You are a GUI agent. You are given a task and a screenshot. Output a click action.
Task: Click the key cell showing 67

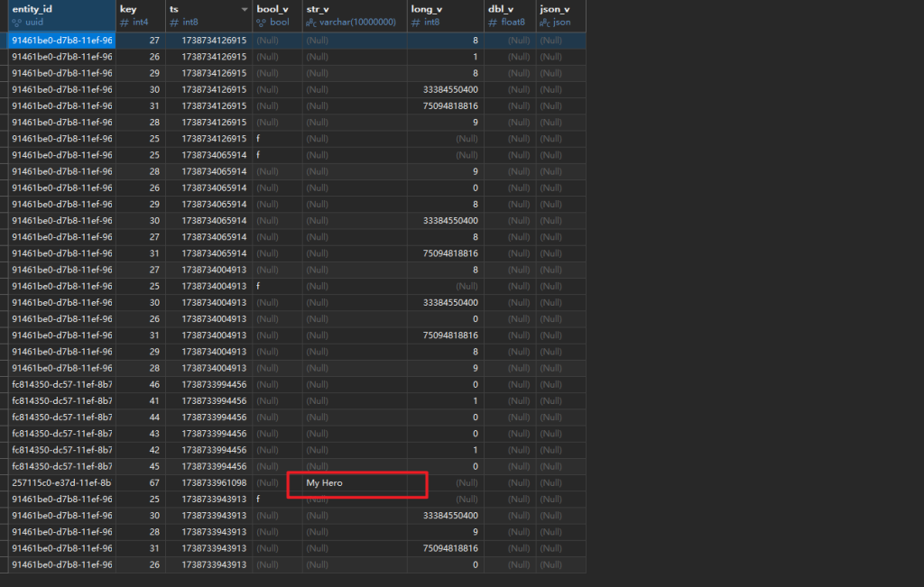pyautogui.click(x=141, y=482)
